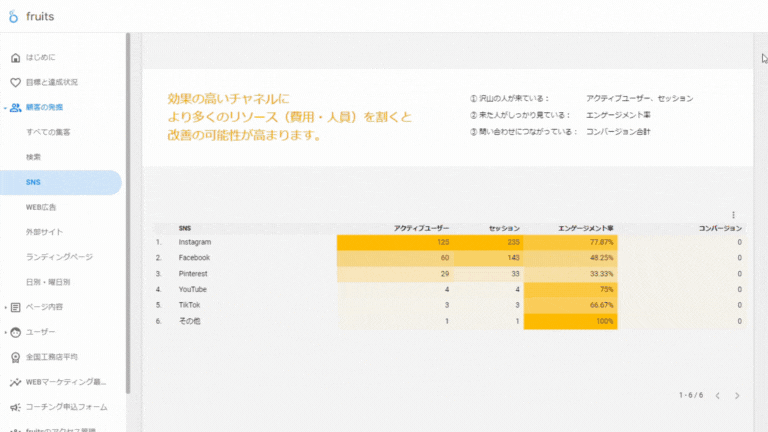Click その他 engagement 100% cell
768x432 pixels.
(570, 321)
